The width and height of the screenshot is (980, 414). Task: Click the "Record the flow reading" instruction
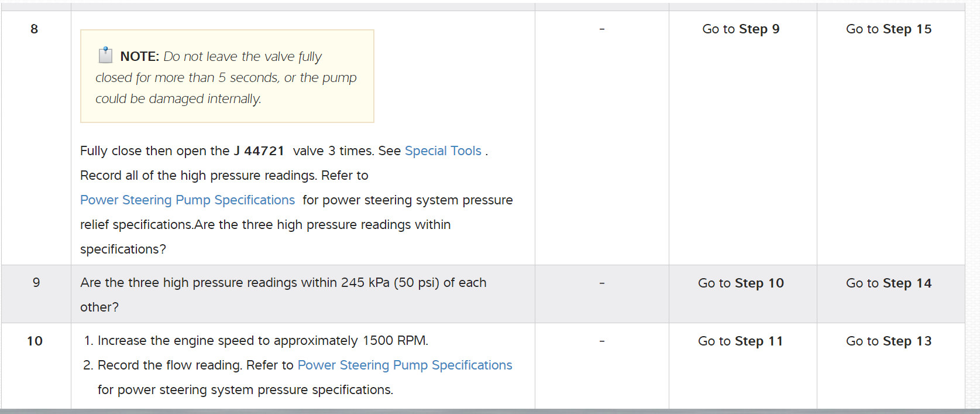click(195, 365)
